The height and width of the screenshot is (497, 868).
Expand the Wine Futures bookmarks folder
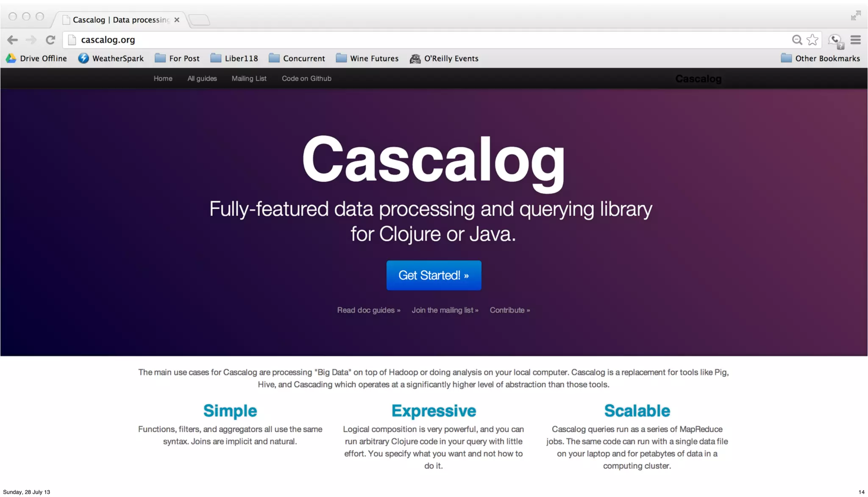[367, 58]
